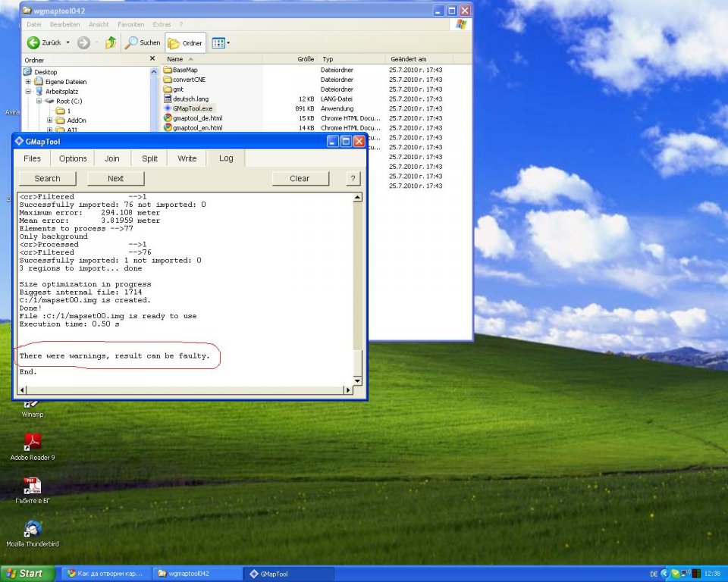
Task: Open Mozilla Thunderbird desktop icon
Action: click(x=32, y=529)
